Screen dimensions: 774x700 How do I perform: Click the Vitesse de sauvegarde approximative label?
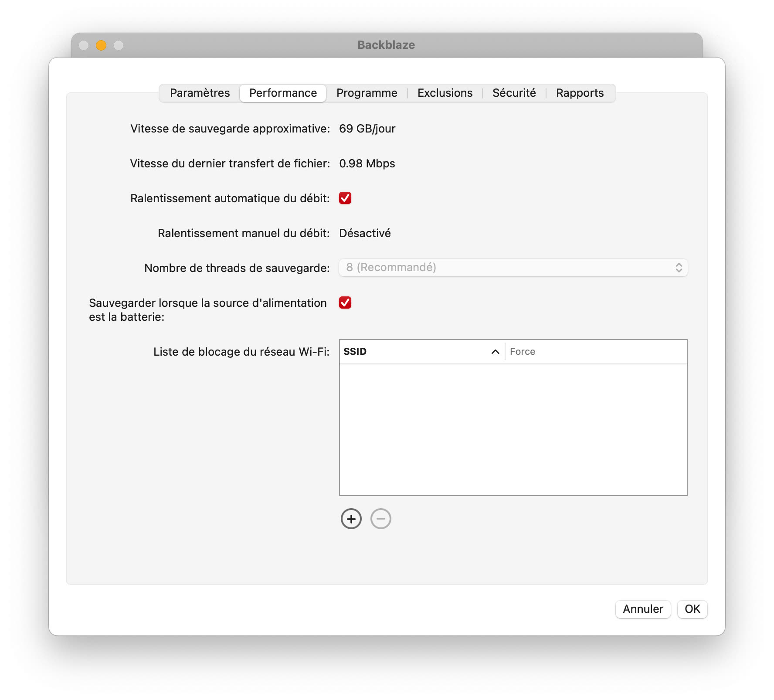point(230,129)
